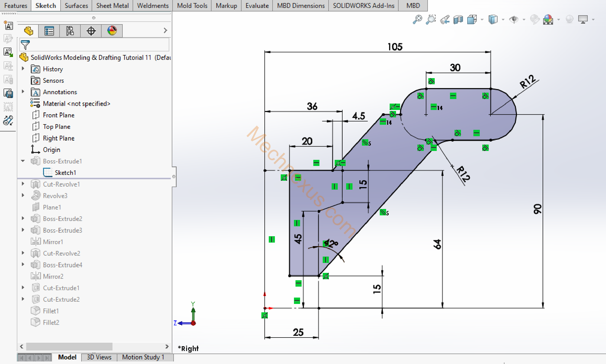Open the DisplayManager color ball tab
This screenshot has height=364, width=606.
[112, 31]
